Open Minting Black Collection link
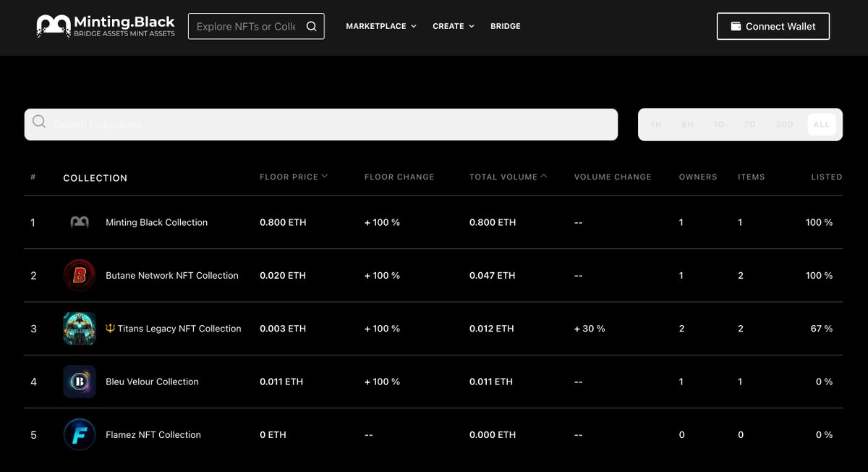This screenshot has width=868, height=472. [x=157, y=222]
